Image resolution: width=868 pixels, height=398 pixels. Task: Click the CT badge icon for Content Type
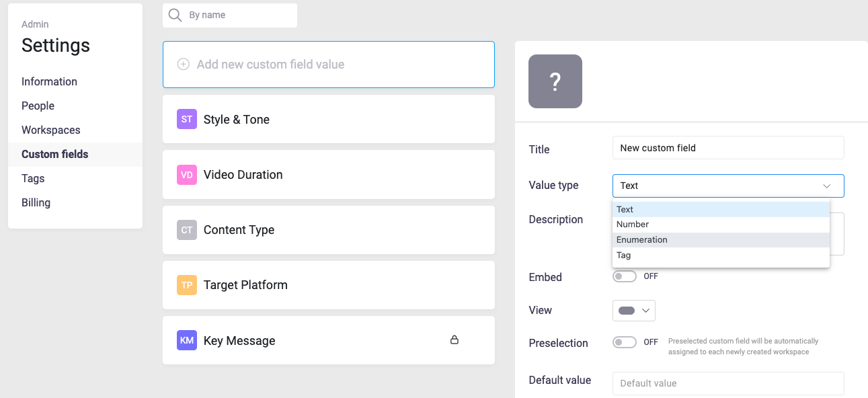point(187,230)
